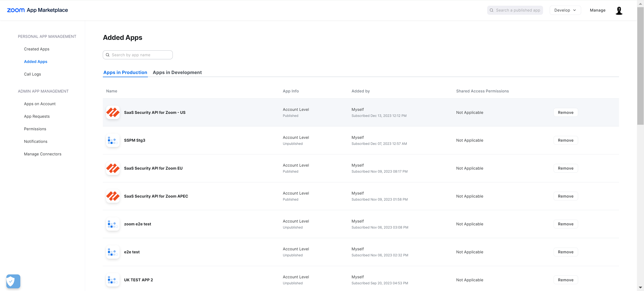Open Manage Connectors in sidebar
The height and width of the screenshot is (291, 644).
43,154
